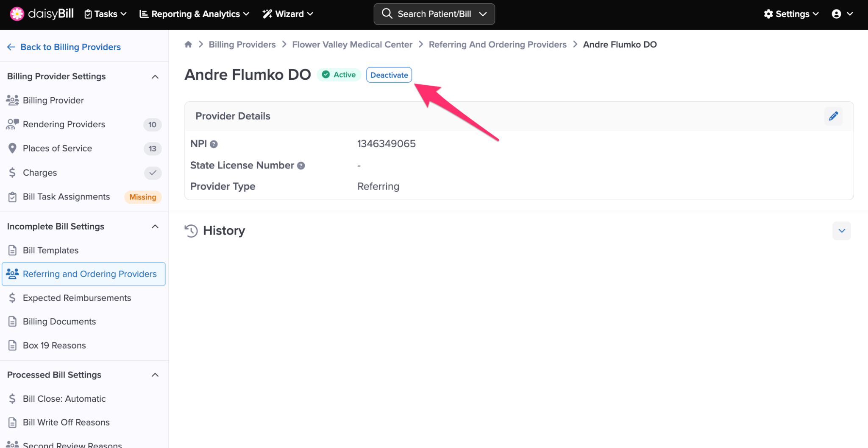Viewport: 868px width, 448px height.
Task: Collapse the Processed Bill Settings section
Action: (x=155, y=375)
